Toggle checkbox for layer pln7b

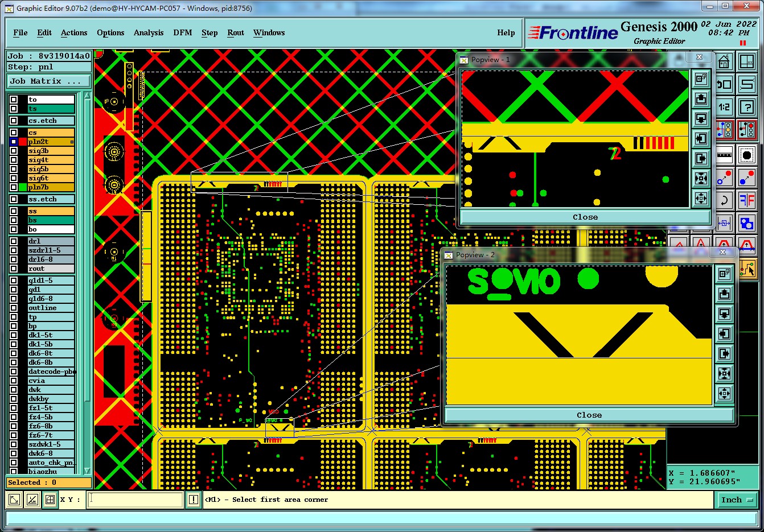coord(14,187)
